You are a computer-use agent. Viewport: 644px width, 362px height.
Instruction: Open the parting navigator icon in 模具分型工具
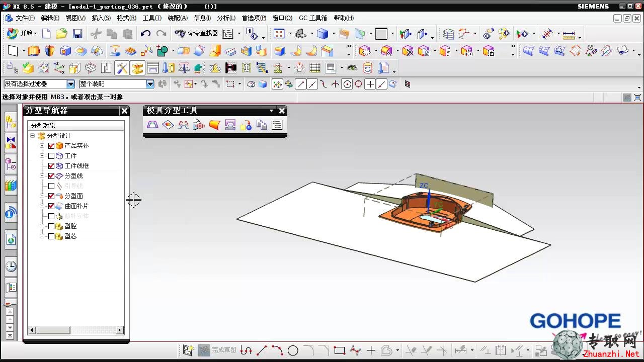tap(277, 125)
